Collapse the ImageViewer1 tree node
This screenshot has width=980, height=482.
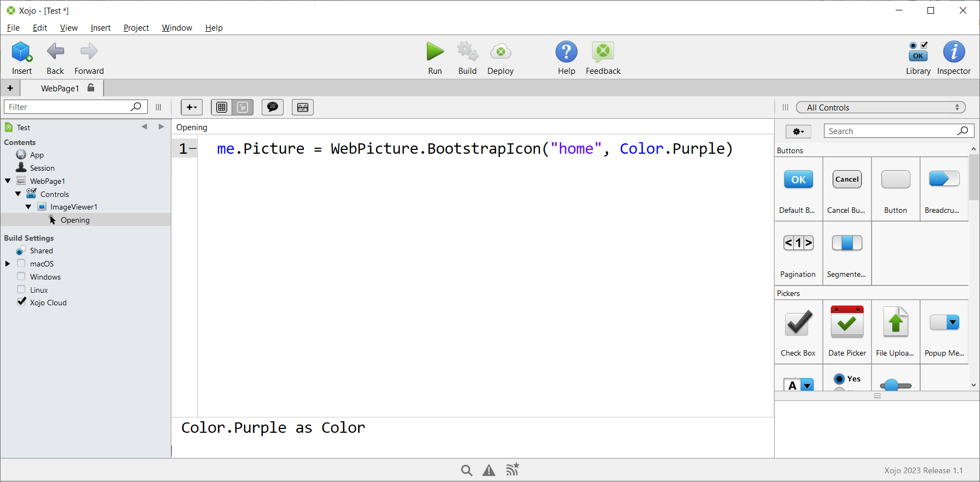coord(28,207)
